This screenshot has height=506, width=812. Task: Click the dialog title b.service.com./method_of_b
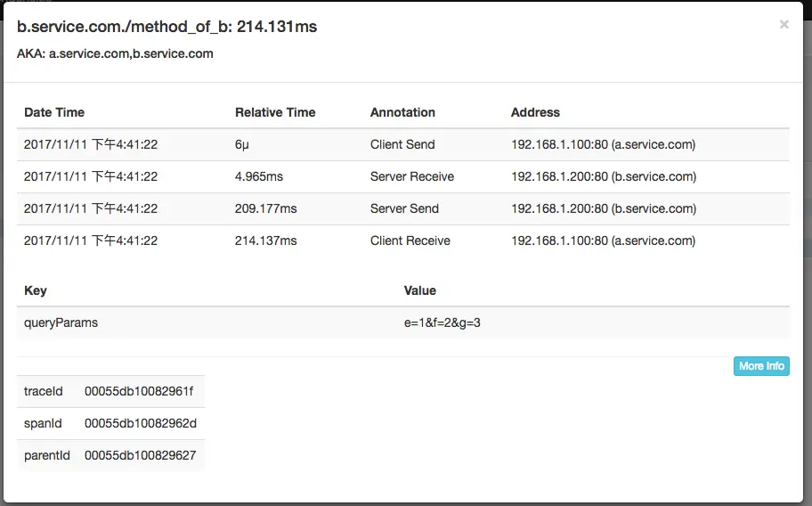pos(124,27)
